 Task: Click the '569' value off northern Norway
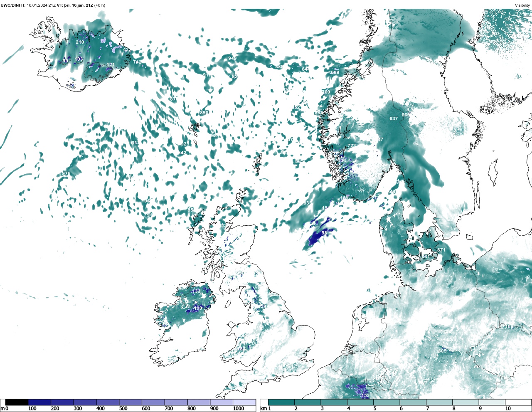click(335, 72)
